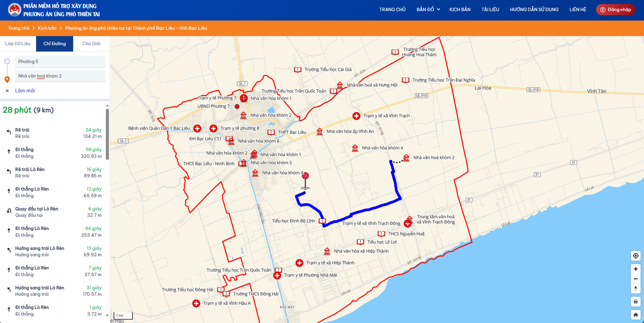The width and height of the screenshot is (644, 323).
Task: Click the start point field Phường 5
Action: pyautogui.click(x=60, y=61)
